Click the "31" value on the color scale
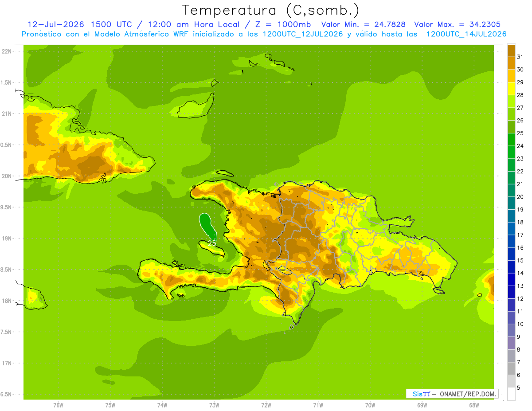This screenshot has width=532, height=411. pyautogui.click(x=520, y=57)
